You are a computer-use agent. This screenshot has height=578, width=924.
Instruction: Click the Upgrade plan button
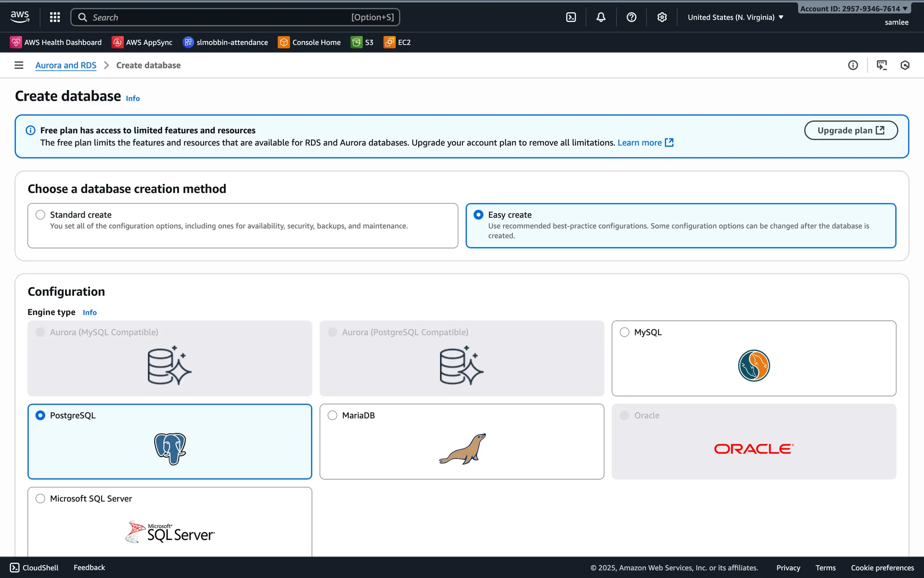click(850, 131)
